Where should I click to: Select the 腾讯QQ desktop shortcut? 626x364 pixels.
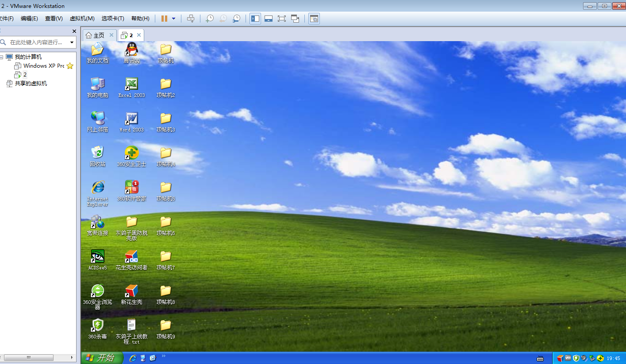coord(132,53)
